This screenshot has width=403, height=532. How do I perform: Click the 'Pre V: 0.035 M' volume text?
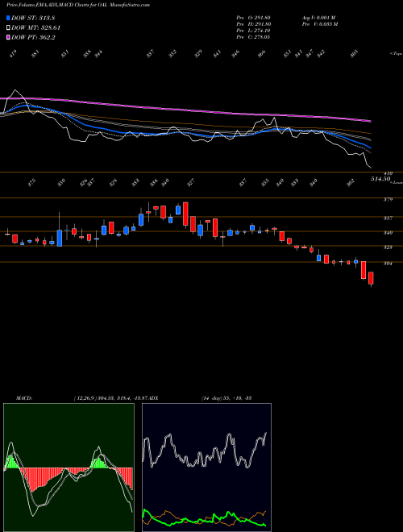click(319, 24)
